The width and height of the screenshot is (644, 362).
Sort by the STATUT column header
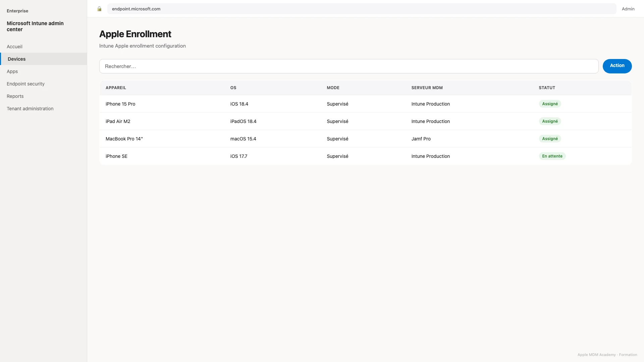click(547, 88)
